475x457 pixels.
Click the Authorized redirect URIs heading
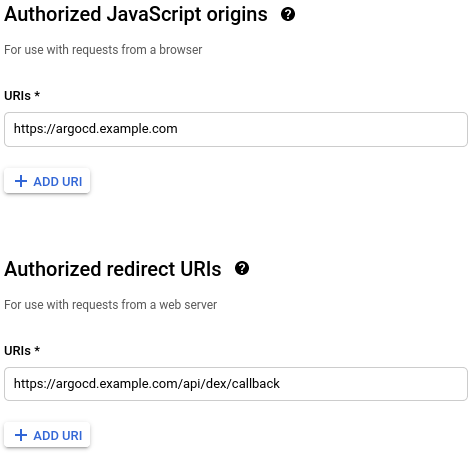click(113, 269)
